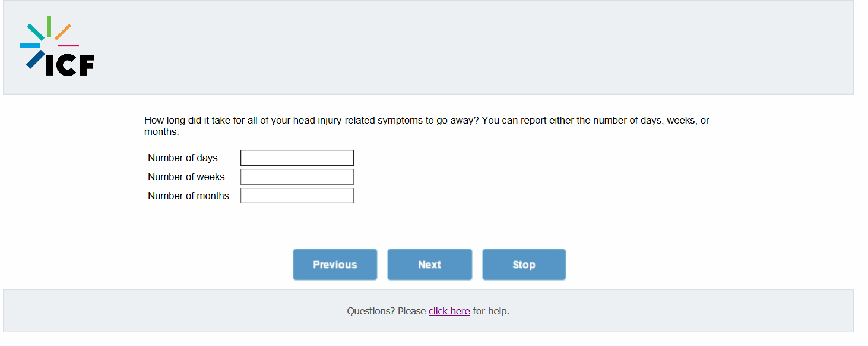This screenshot has width=868, height=346.
Task: Focus the Number of weeks input box
Action: [297, 177]
